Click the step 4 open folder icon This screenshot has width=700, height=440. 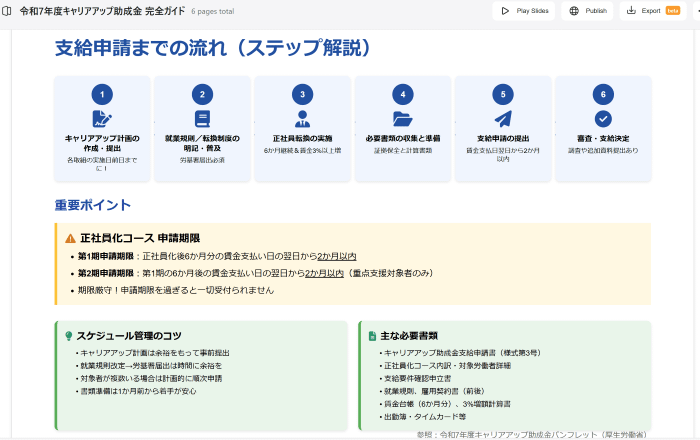pos(402,119)
